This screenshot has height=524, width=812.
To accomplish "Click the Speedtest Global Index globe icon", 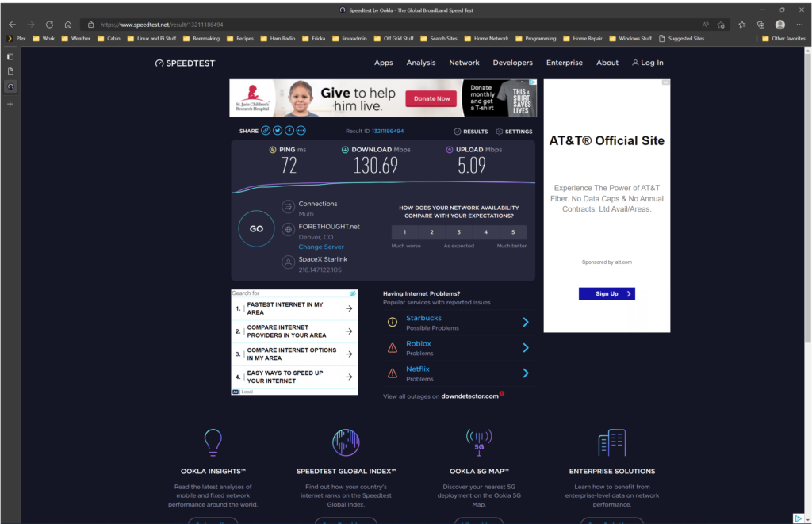I will [345, 442].
